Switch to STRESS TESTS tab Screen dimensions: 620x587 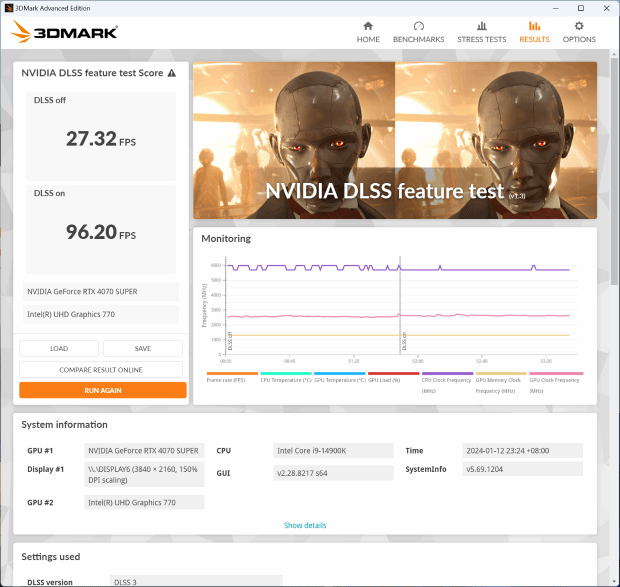482,32
